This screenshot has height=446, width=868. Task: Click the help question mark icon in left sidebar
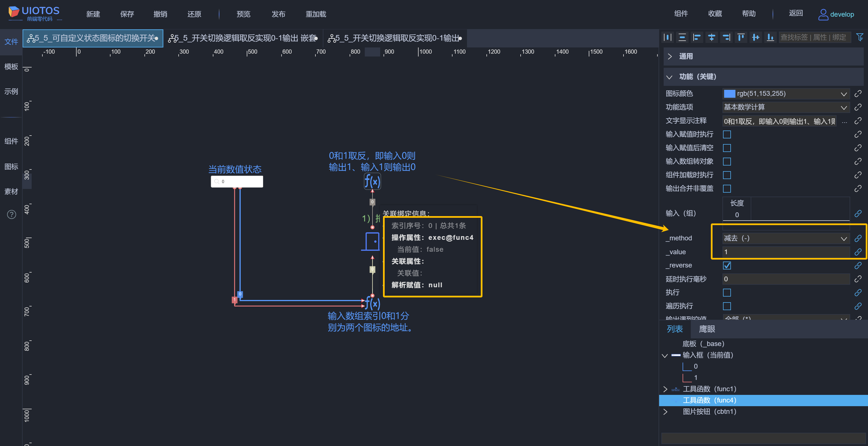[x=12, y=215]
